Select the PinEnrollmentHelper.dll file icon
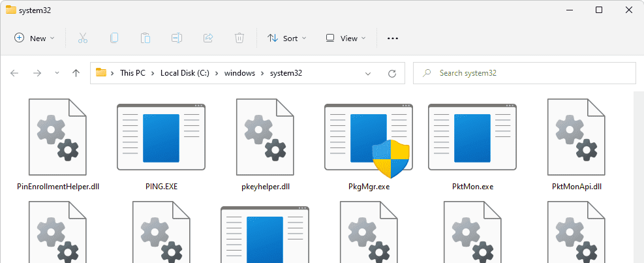 point(57,137)
